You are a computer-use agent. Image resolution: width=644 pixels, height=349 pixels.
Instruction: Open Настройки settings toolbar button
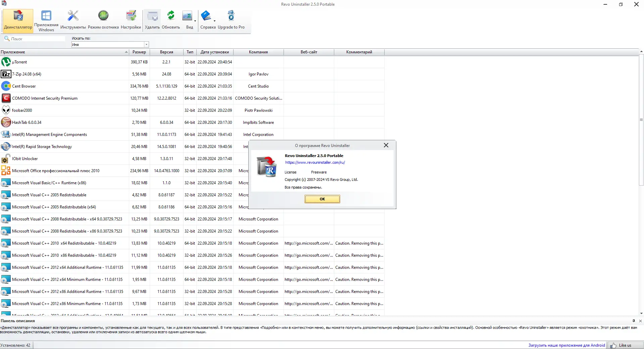[131, 21]
